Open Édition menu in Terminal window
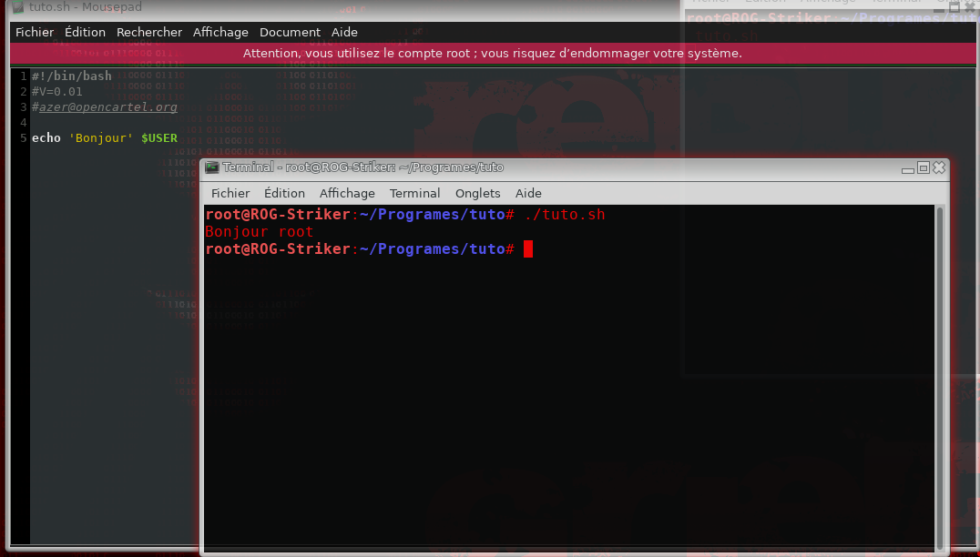The width and height of the screenshot is (980, 557). [284, 194]
